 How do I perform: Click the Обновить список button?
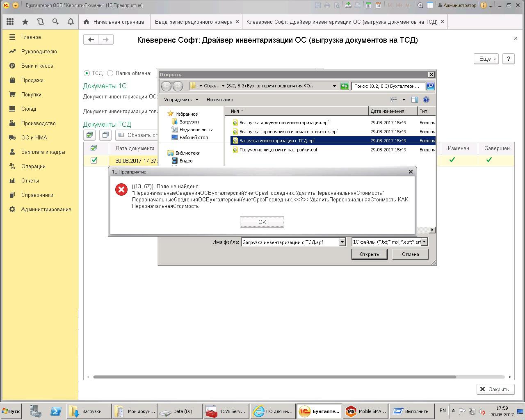pyautogui.click(x=137, y=135)
